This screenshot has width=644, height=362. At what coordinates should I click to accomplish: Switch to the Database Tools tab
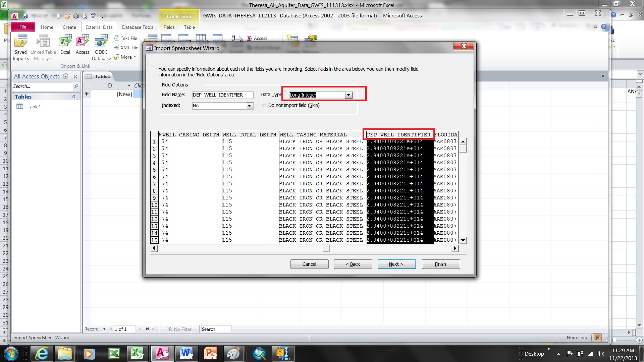(138, 27)
